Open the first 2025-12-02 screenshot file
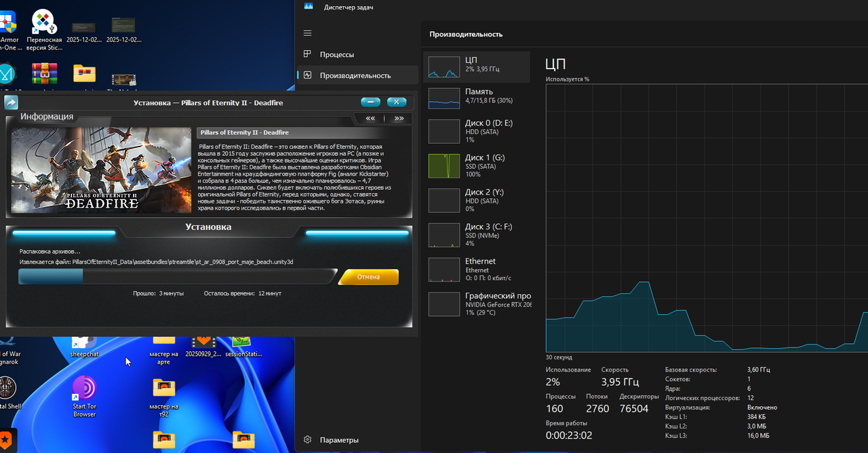Screen dimensions: 868x453 (x=85, y=31)
